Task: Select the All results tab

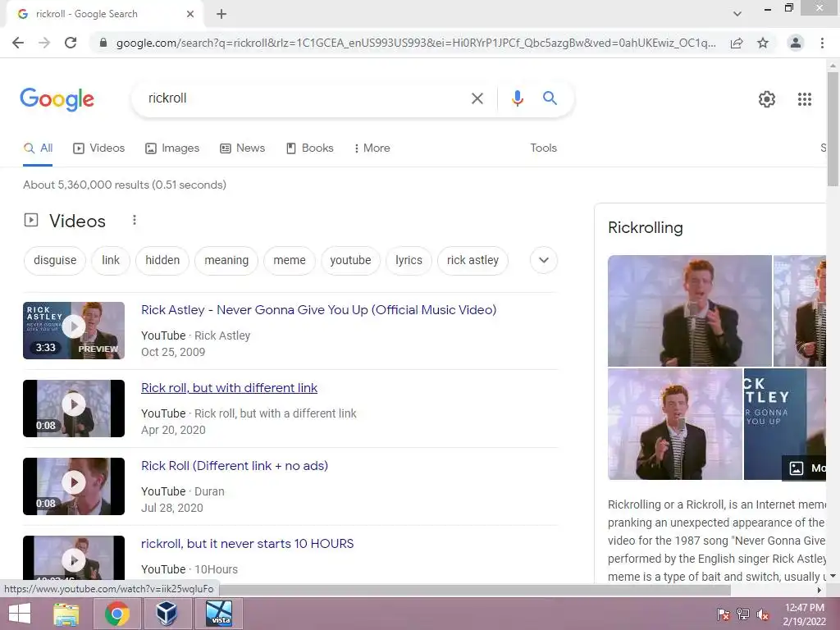Action: tap(38, 148)
